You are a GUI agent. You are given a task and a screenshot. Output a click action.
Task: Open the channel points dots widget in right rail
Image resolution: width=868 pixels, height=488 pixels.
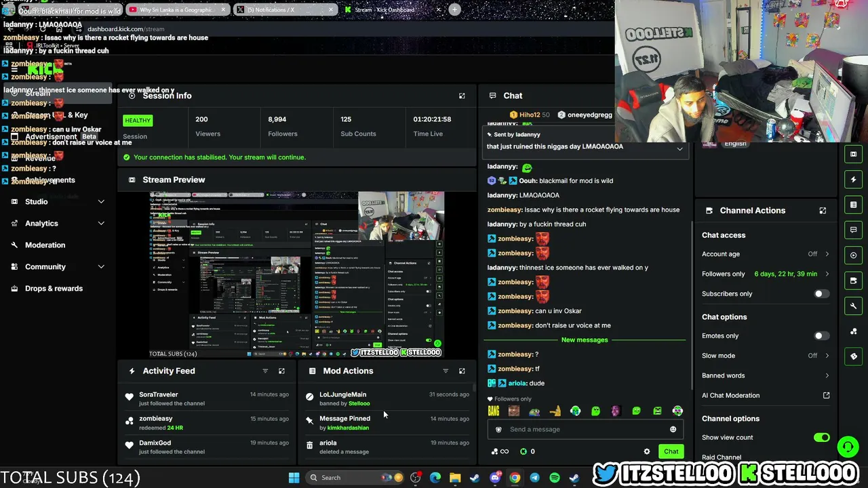(853, 331)
